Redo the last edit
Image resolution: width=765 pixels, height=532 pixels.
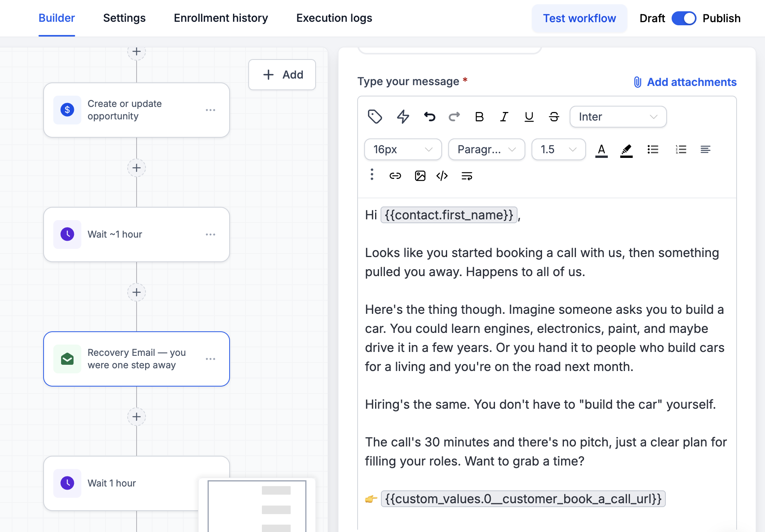454,117
